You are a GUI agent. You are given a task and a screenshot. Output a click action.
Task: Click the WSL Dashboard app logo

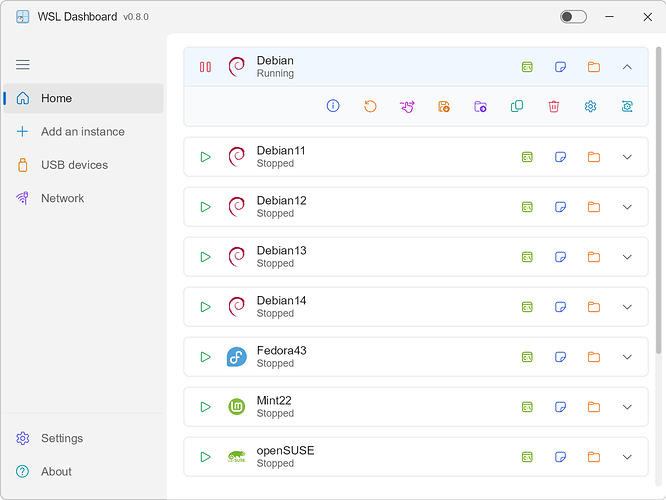[23, 17]
